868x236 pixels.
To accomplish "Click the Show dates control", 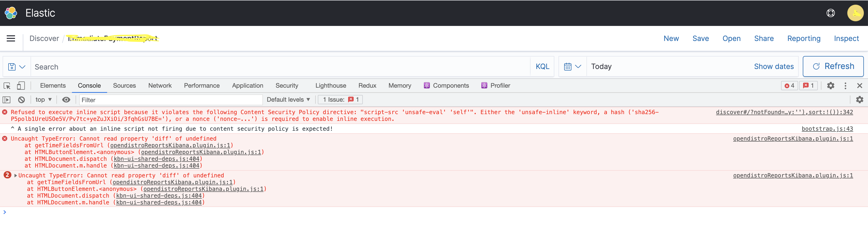I will point(774,66).
